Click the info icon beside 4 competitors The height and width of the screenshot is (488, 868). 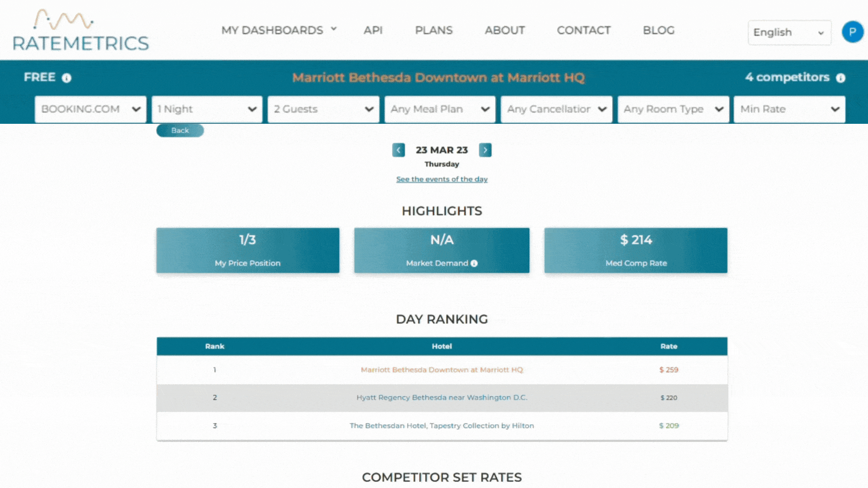pos(840,78)
